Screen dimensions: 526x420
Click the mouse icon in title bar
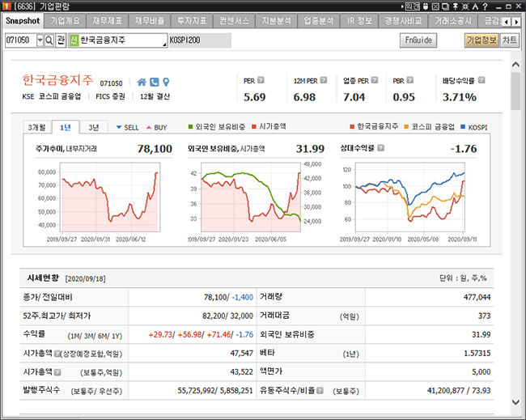[x=426, y=6]
